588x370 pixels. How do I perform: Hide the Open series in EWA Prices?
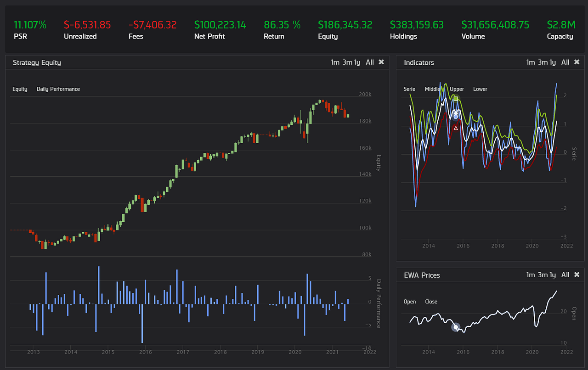coord(410,302)
